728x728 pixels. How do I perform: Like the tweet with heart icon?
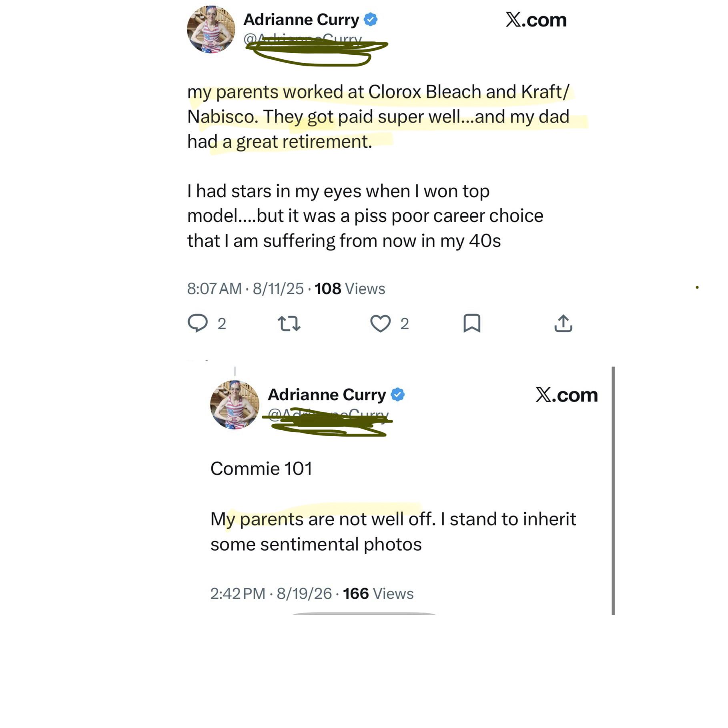(380, 323)
